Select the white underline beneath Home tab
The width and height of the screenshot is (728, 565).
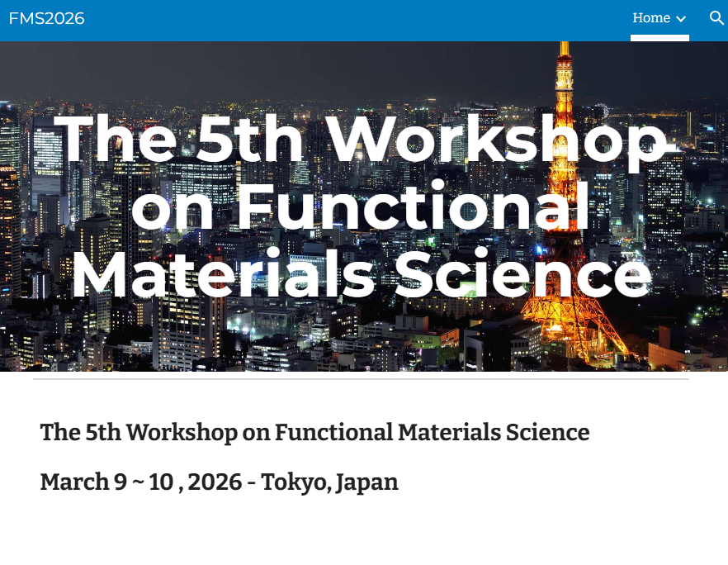[x=659, y=38]
